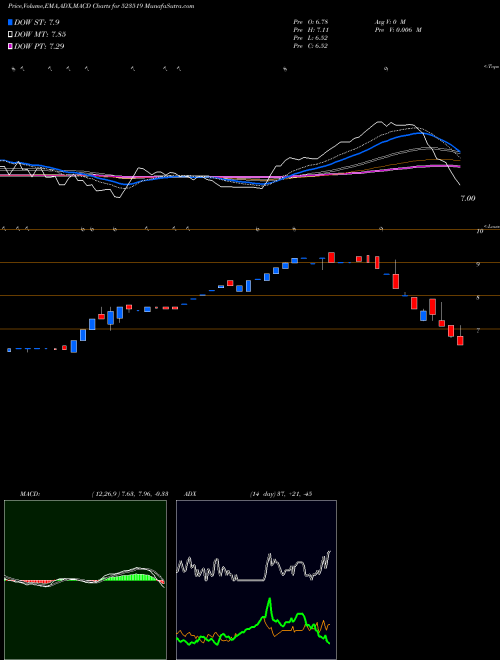The image size is (500, 660).
Task: Click the blue DOW ST legend swatch
Action: point(11,22)
